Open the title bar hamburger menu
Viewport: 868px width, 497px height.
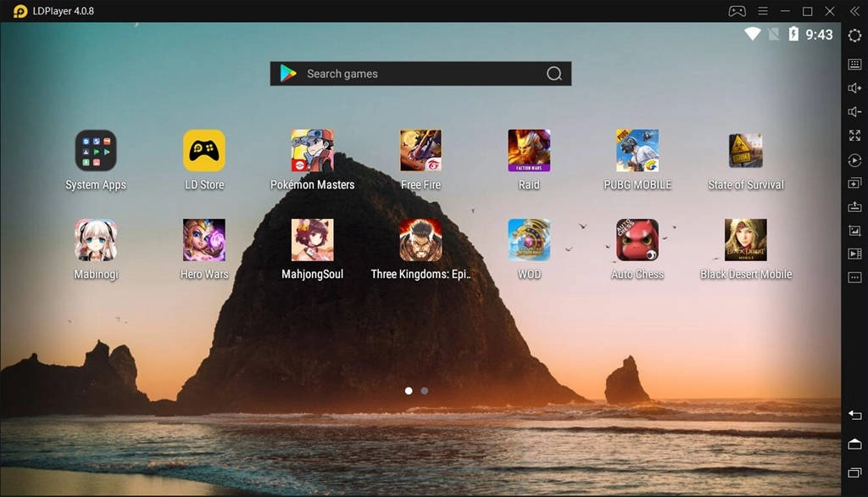[x=762, y=11]
